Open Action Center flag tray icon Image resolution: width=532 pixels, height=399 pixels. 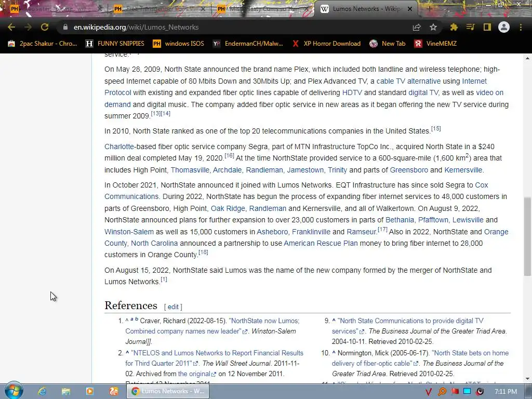pos(455,392)
